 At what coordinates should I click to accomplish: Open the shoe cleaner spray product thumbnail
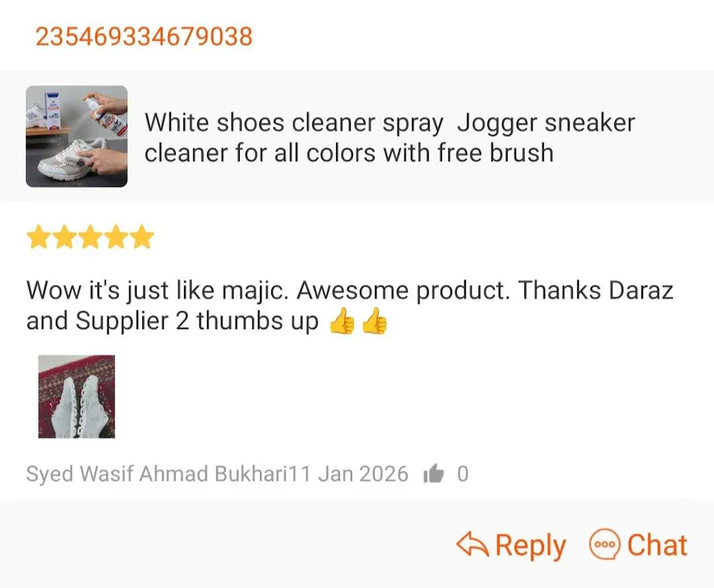click(x=77, y=136)
